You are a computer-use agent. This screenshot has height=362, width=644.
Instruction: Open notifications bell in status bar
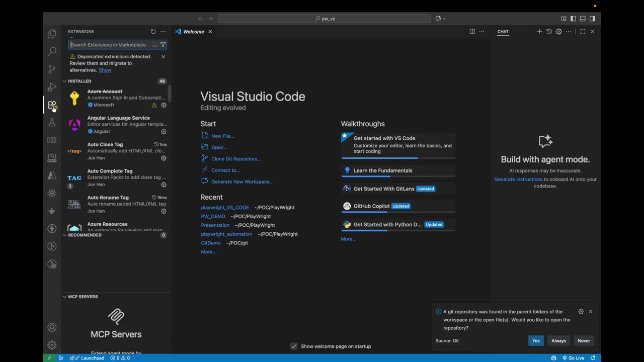593,358
